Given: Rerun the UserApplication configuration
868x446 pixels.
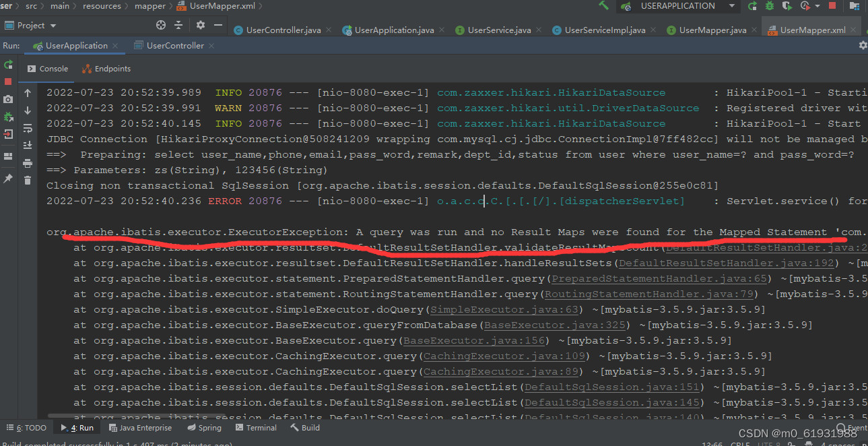Looking at the screenshot, I should pyautogui.click(x=8, y=64).
